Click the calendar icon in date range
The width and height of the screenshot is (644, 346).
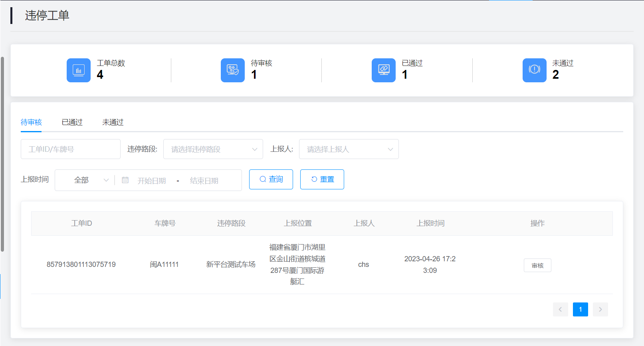click(125, 180)
